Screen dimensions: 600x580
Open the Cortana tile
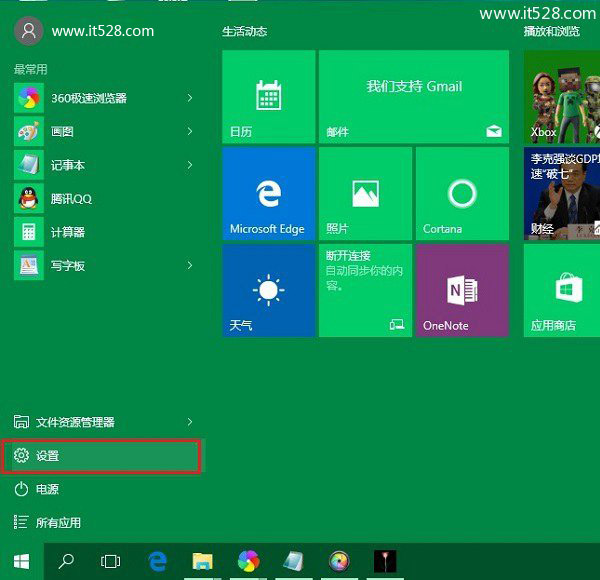(462, 194)
